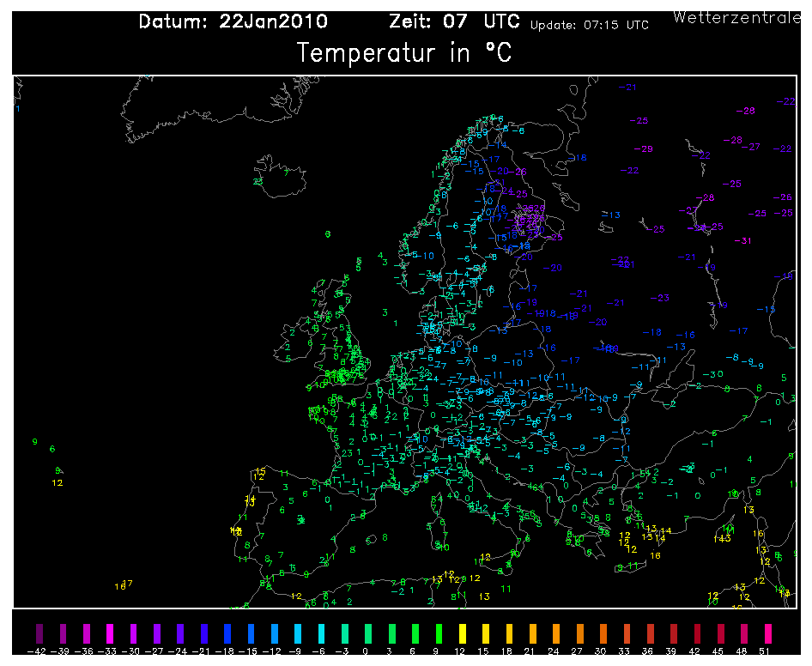Click the Datum: 22Jan2010 text
Screen dimensions: 812x666
[x=233, y=22]
